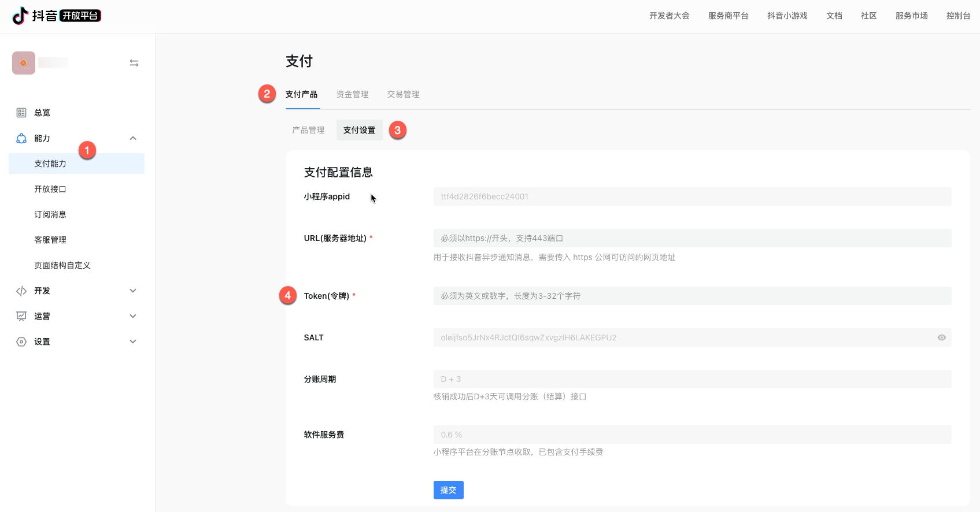The image size is (980, 512).
Task: Open 服务商平台 in top navigation
Action: click(x=728, y=16)
